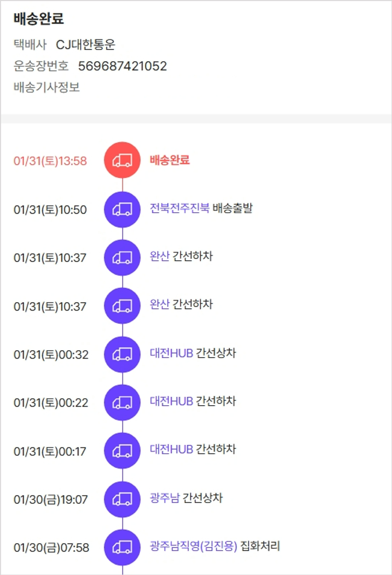Open the 광주남직영(김진용) location link
392x575 pixels.
click(x=193, y=546)
